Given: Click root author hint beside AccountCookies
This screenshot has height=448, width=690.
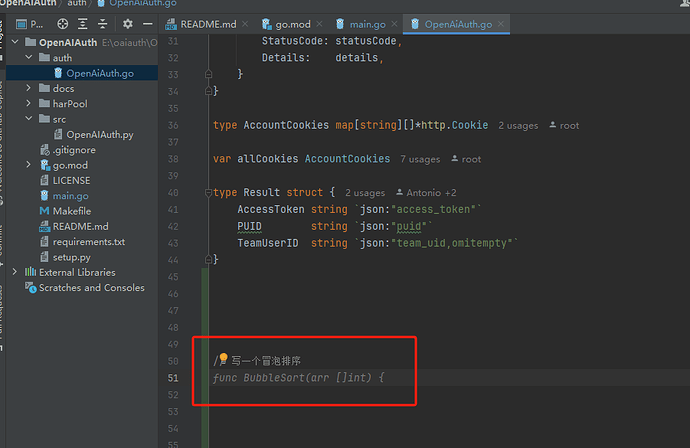Looking at the screenshot, I should (x=564, y=126).
